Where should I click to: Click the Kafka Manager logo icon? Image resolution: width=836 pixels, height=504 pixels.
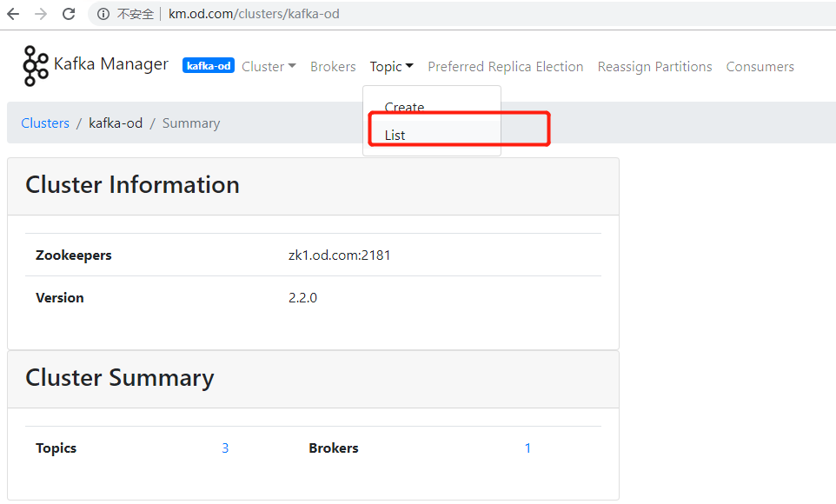pos(36,66)
